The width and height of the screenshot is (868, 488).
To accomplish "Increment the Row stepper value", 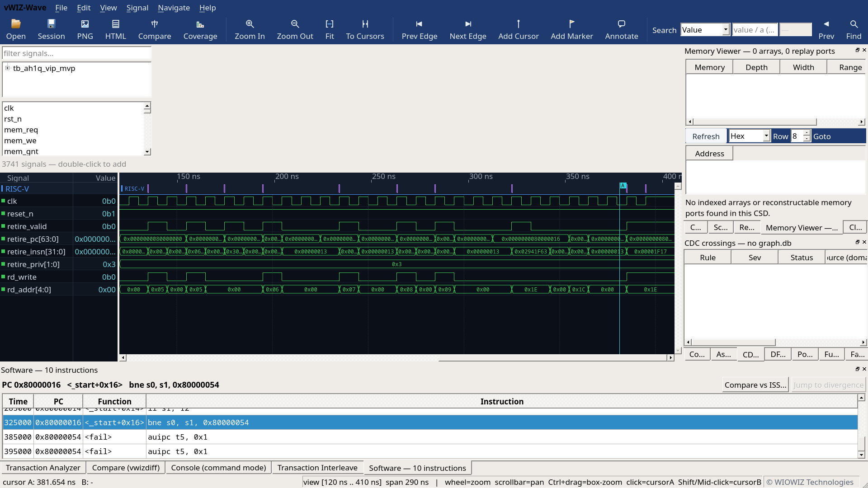I will click(807, 133).
